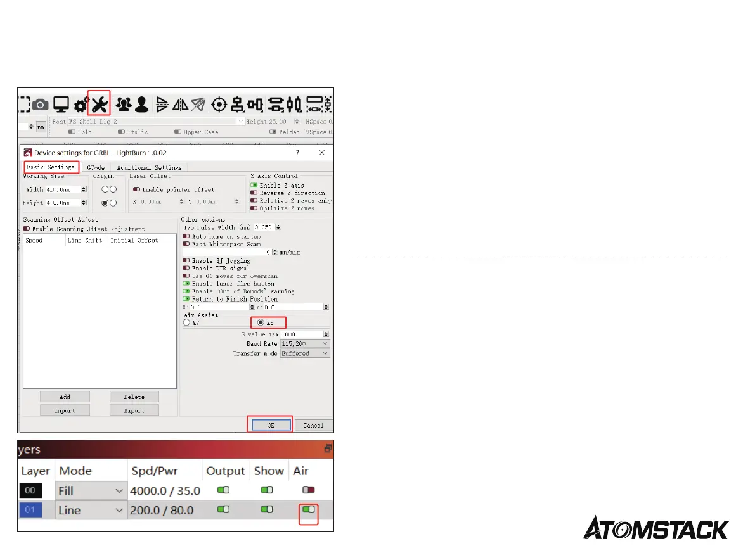Select the top-left Origin radio button

(105, 189)
